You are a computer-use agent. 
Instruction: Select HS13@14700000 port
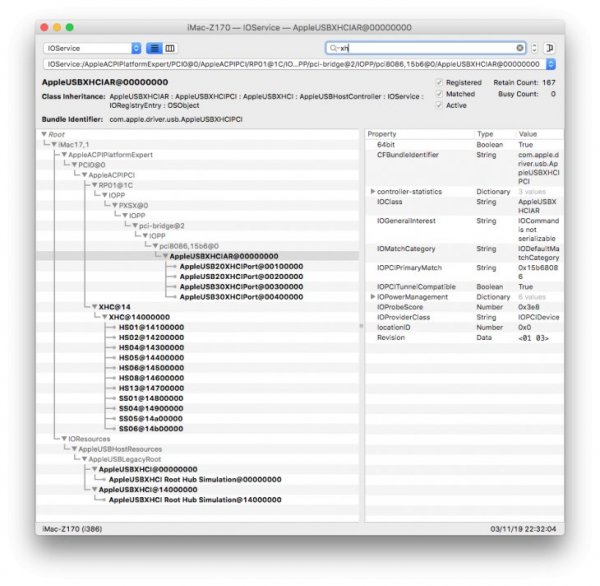[151, 388]
